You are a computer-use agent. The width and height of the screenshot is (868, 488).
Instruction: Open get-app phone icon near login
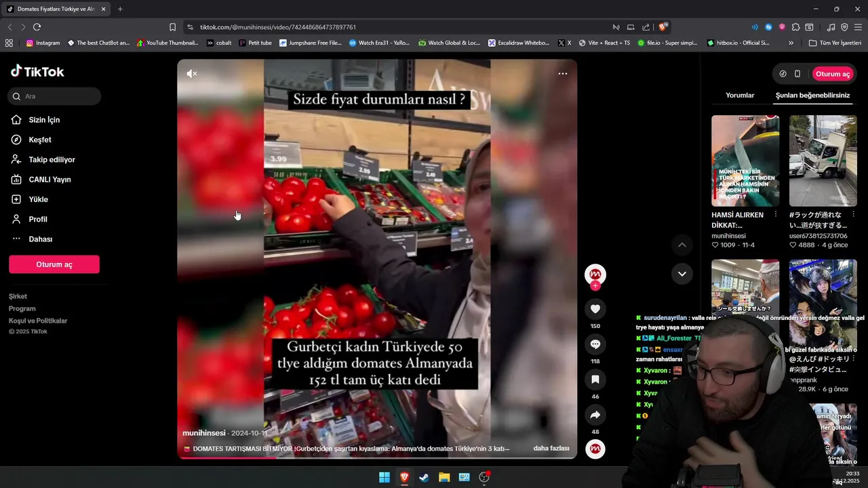[x=797, y=74]
